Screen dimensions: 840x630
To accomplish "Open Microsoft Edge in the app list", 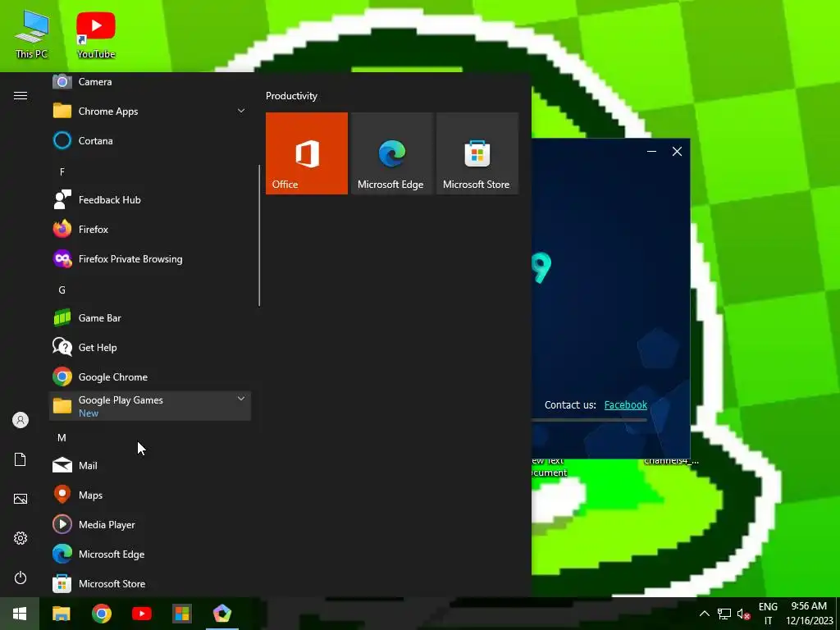I will [150, 554].
